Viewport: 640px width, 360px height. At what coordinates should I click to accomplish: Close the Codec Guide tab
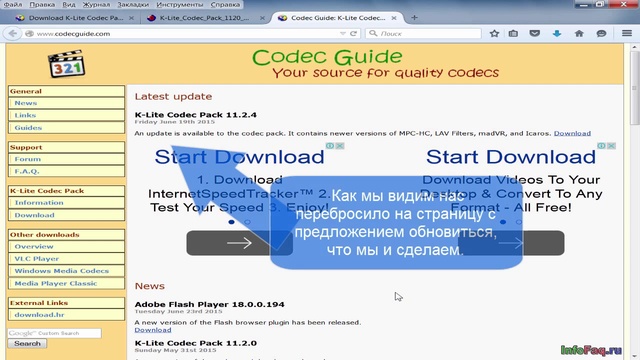393,18
